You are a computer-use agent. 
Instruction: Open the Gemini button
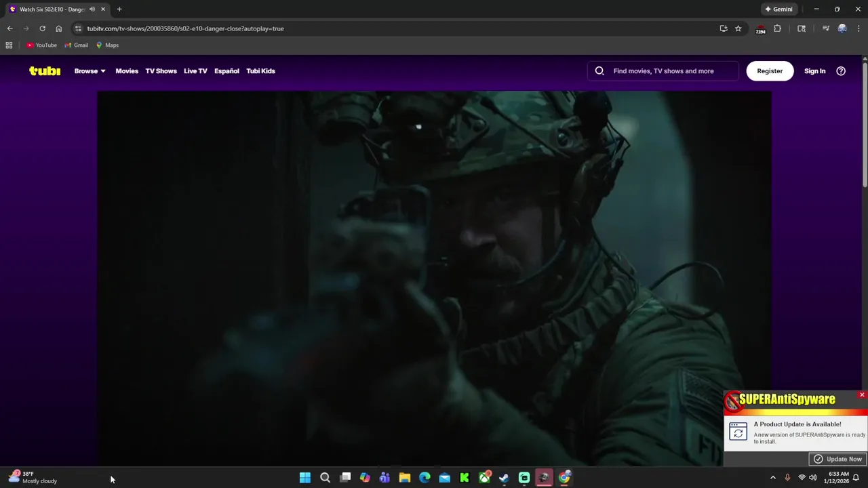click(x=778, y=9)
